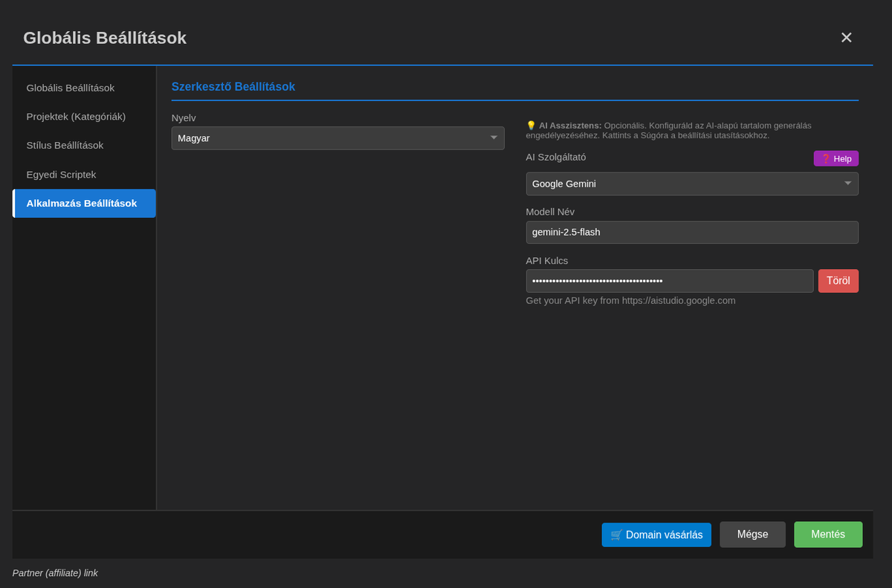Click the question mark Help icon
The width and height of the screenshot is (892, 588).
(x=825, y=158)
